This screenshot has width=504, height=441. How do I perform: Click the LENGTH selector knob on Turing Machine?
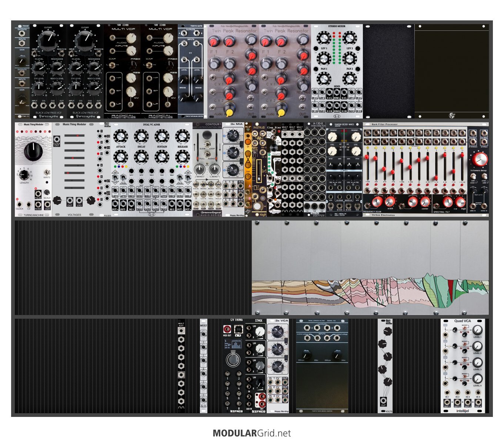[x=24, y=175]
